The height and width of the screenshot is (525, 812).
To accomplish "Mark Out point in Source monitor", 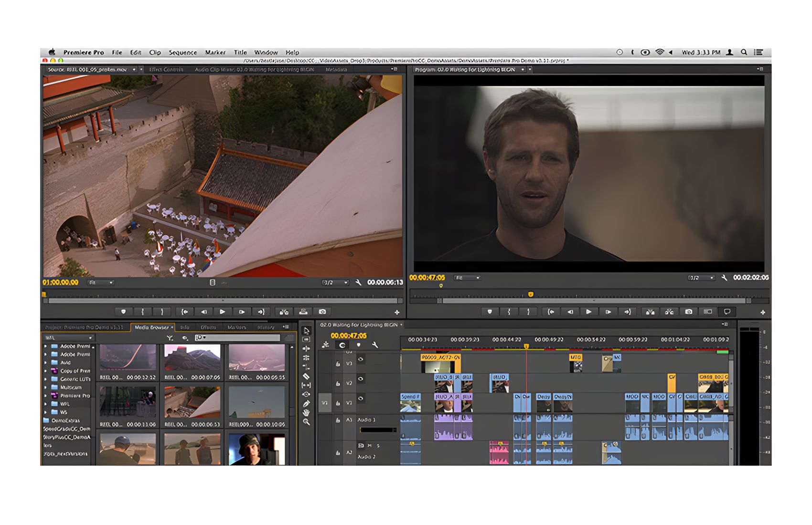I will [162, 312].
